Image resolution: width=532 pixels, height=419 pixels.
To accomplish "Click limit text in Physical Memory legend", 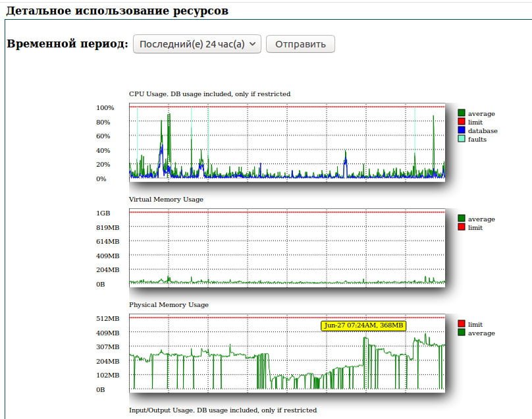I will click(475, 324).
